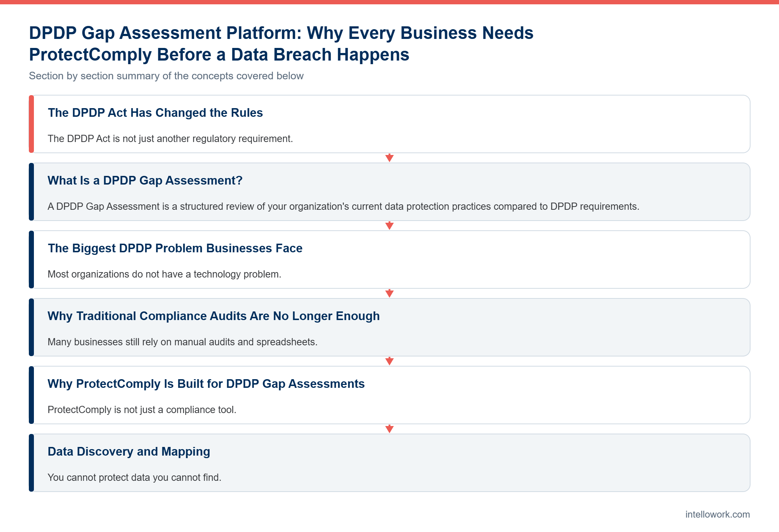
Task: Click text 'You cannot protect data you cannot find.'
Action: click(x=135, y=478)
